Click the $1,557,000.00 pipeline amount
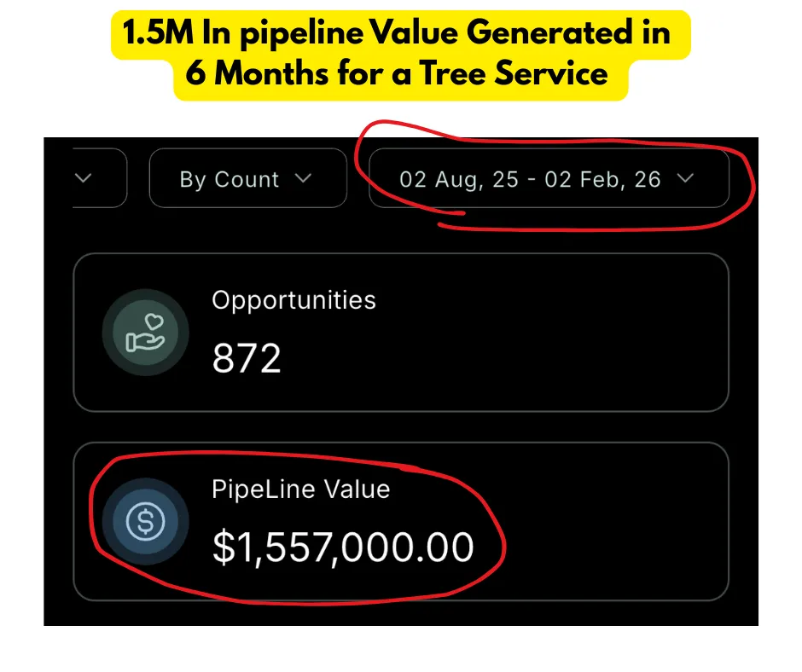802x672 pixels. tap(343, 547)
